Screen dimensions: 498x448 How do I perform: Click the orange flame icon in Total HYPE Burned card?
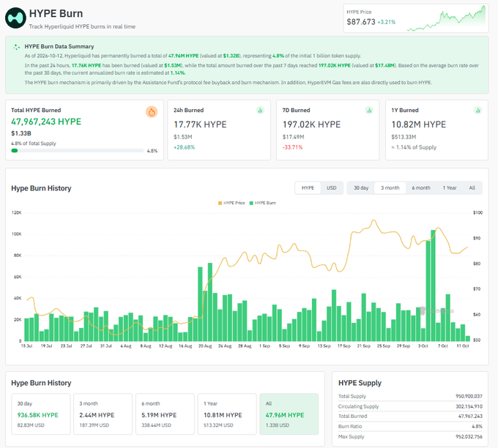click(152, 112)
